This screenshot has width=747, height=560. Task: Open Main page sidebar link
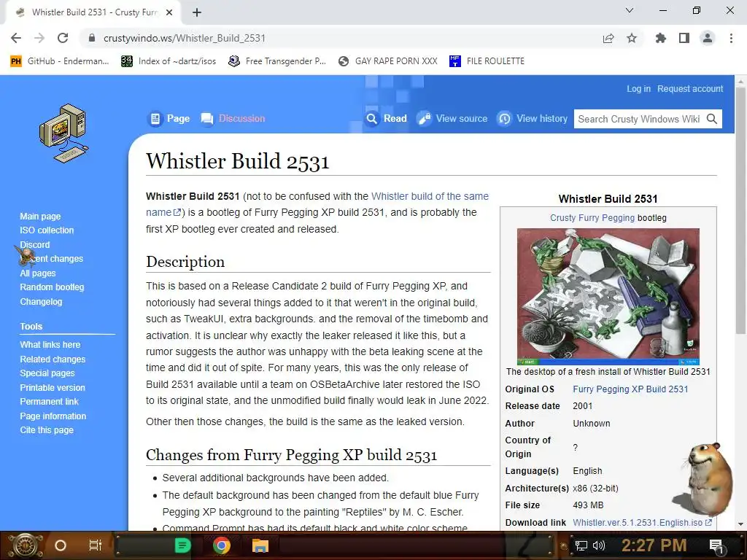point(41,216)
